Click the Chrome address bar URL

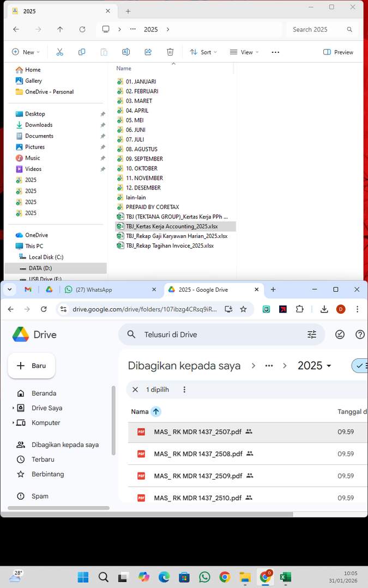coord(144,309)
